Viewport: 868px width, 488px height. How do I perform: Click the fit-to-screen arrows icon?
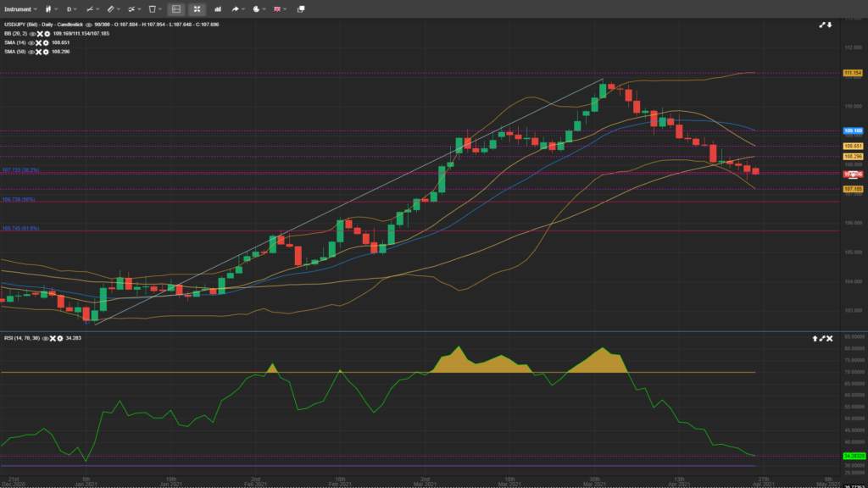coord(197,8)
